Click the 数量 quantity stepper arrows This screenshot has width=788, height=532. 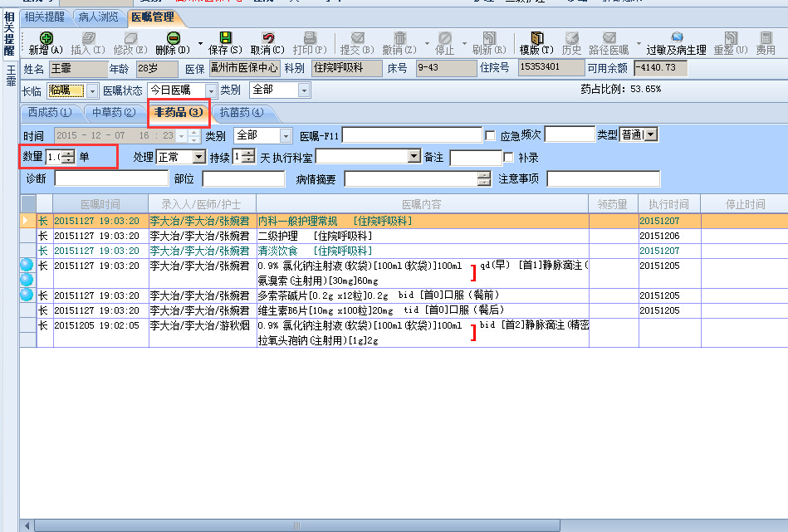click(x=68, y=157)
